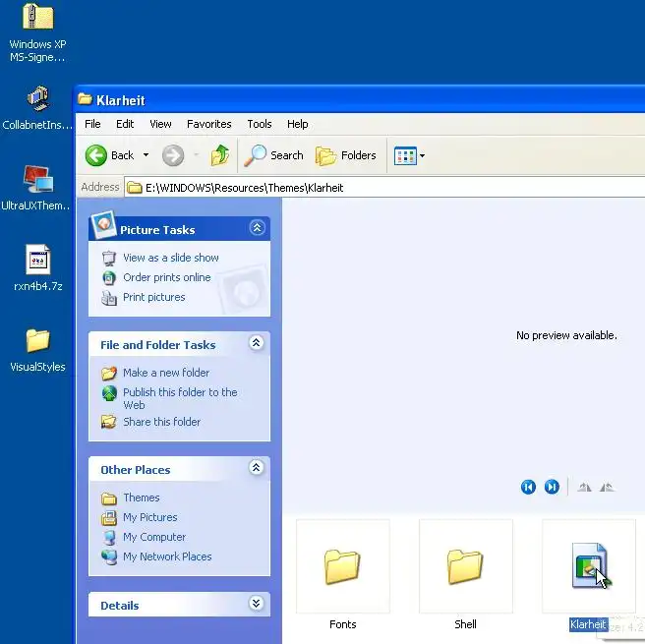Expand the Details panel

(x=257, y=604)
